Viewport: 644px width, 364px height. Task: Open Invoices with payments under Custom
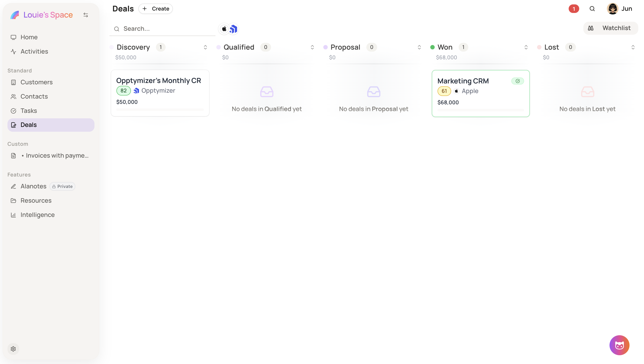click(x=57, y=155)
